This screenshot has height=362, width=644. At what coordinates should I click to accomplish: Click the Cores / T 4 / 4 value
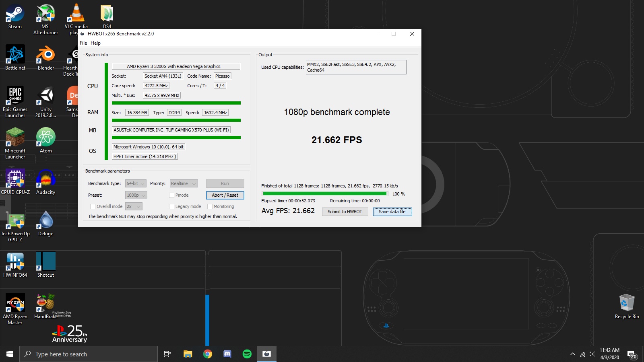click(220, 86)
